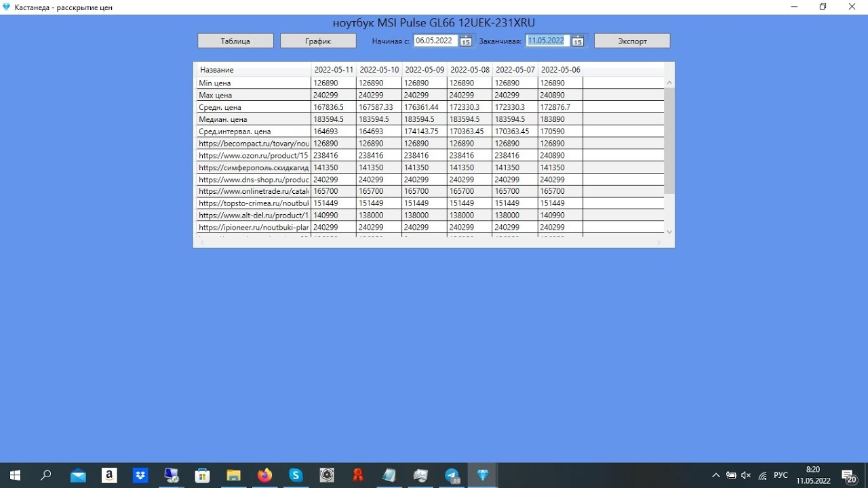Click average price cell 167836.5

click(334, 108)
